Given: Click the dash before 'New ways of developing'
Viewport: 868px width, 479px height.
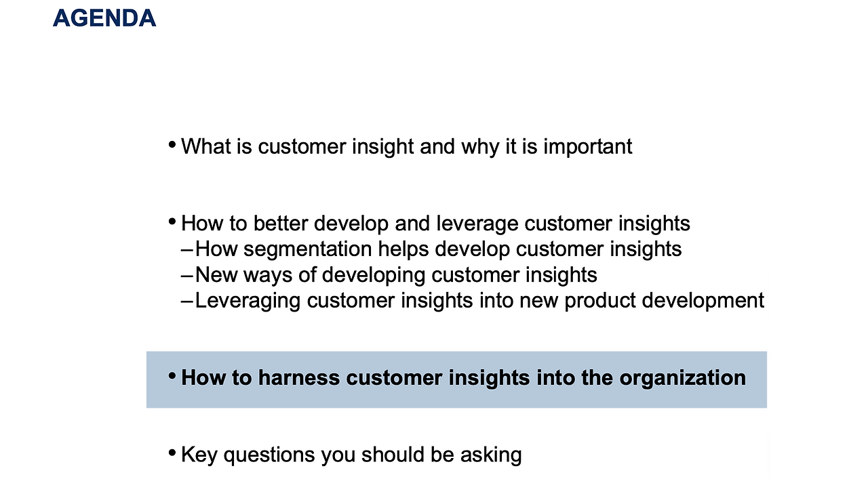Looking at the screenshot, I should (187, 276).
